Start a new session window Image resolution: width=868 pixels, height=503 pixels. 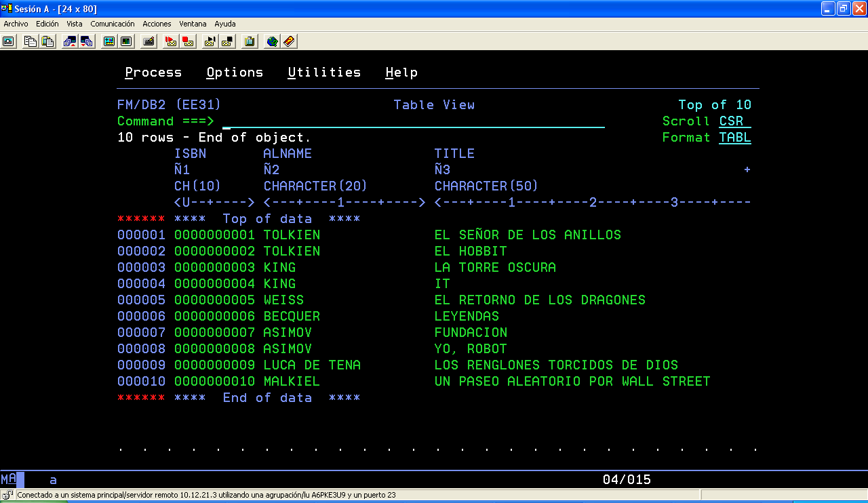click(8, 41)
